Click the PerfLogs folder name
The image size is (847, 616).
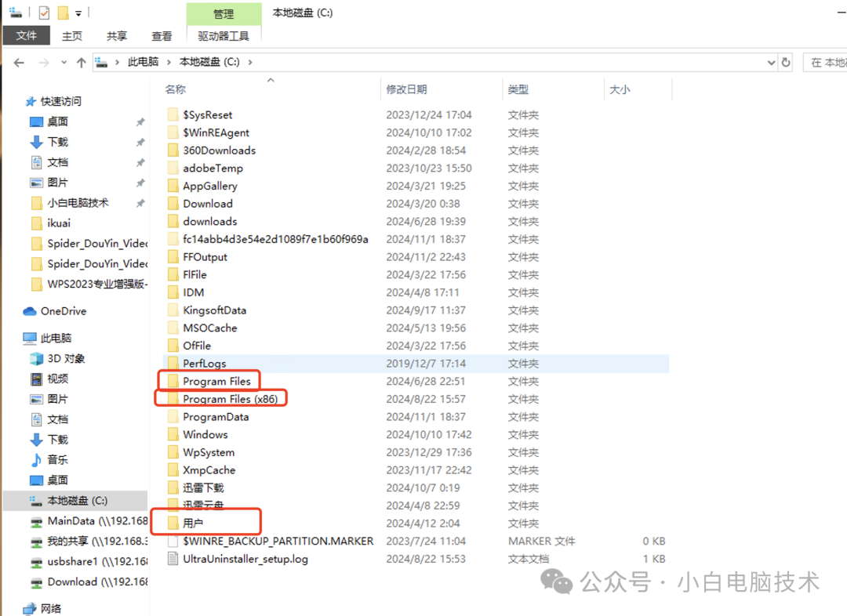[x=204, y=364]
